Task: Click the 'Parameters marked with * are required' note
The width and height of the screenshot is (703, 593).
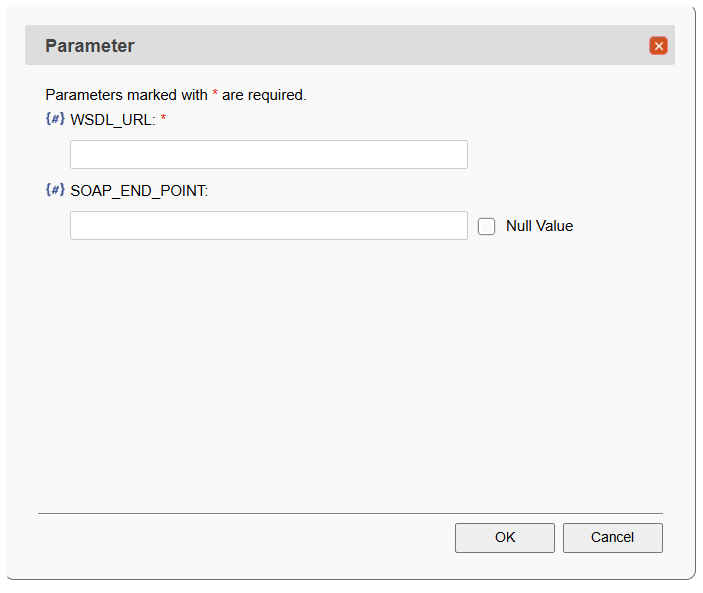Action: (x=176, y=95)
